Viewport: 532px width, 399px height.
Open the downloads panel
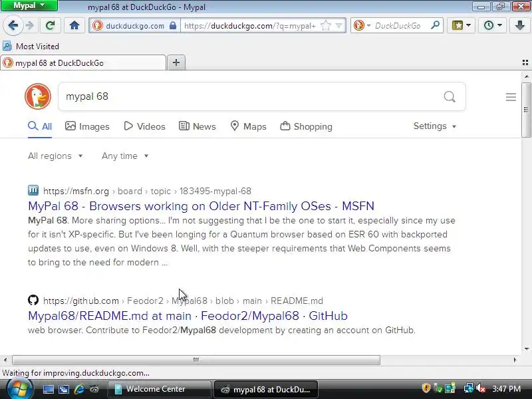pos(520,25)
